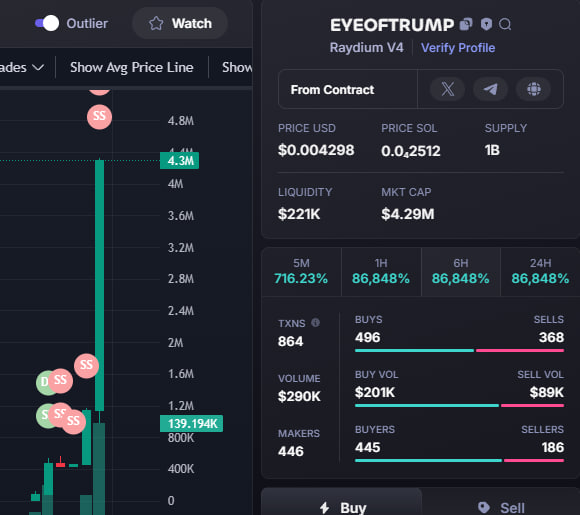Click the green D trade marker
Image resolution: width=580 pixels, height=515 pixels.
[44, 382]
